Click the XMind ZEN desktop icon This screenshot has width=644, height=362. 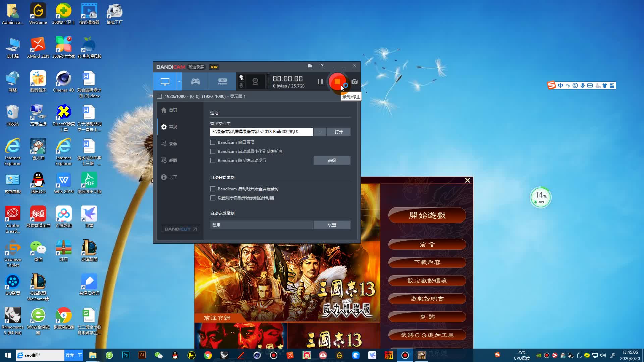point(38,48)
